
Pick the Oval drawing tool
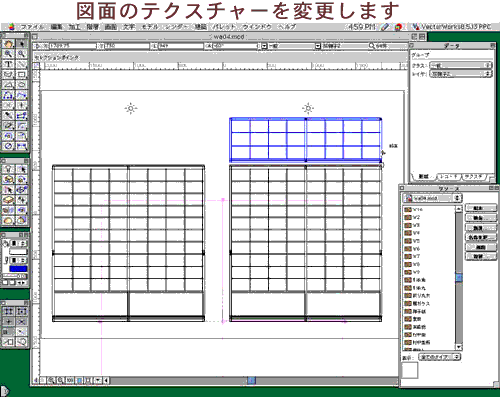[x=21, y=85]
